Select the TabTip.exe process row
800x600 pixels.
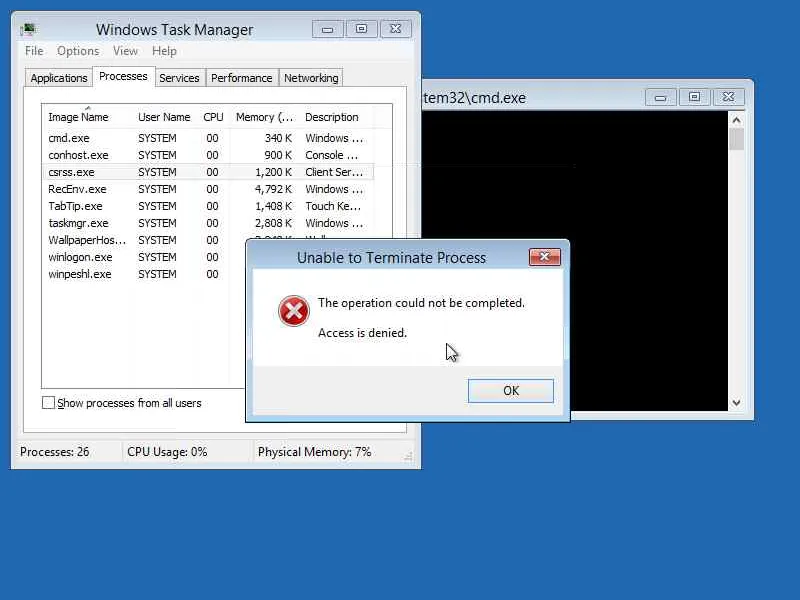[208, 206]
